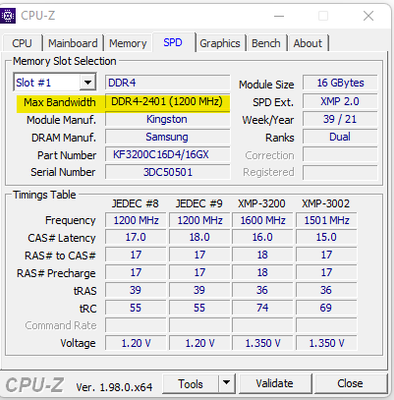394x400 pixels.
Task: Select the SPD tab
Action: (x=173, y=42)
